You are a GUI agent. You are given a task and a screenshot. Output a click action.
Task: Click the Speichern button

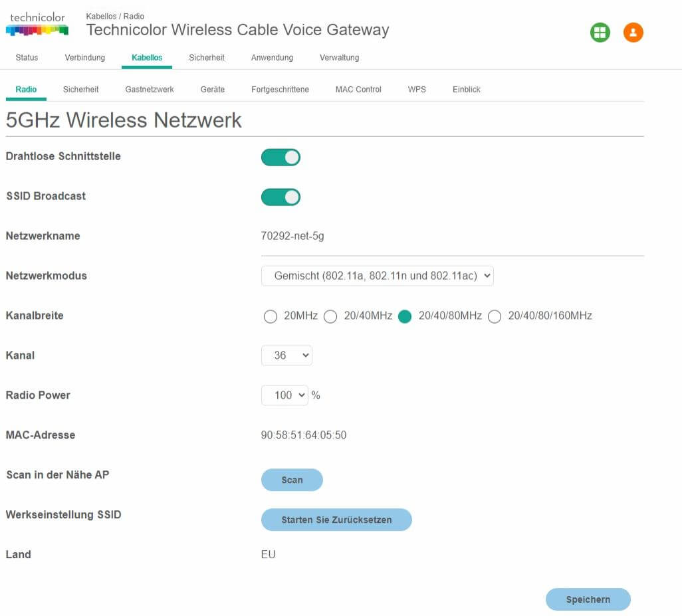tap(588, 599)
